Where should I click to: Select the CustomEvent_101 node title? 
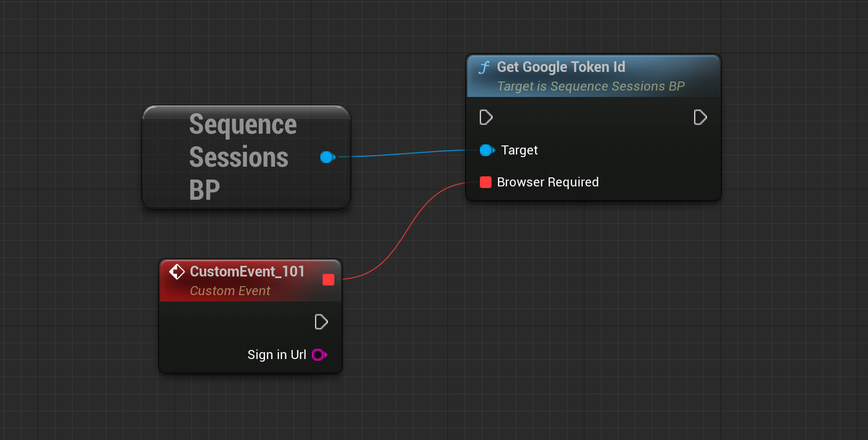click(x=247, y=272)
